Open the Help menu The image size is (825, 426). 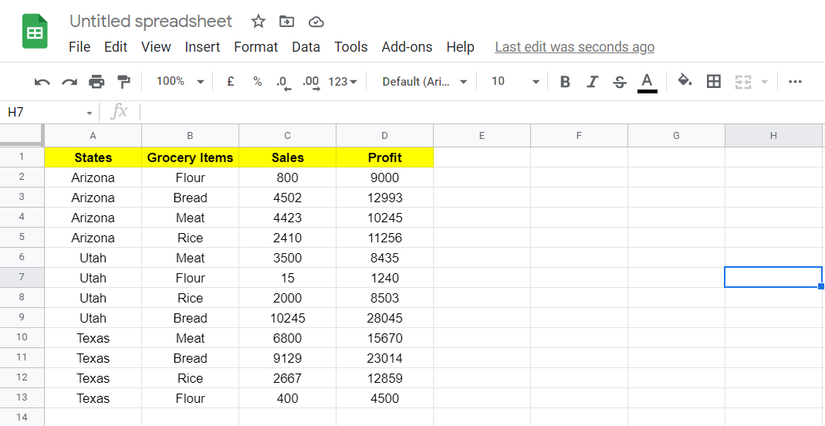click(x=460, y=47)
